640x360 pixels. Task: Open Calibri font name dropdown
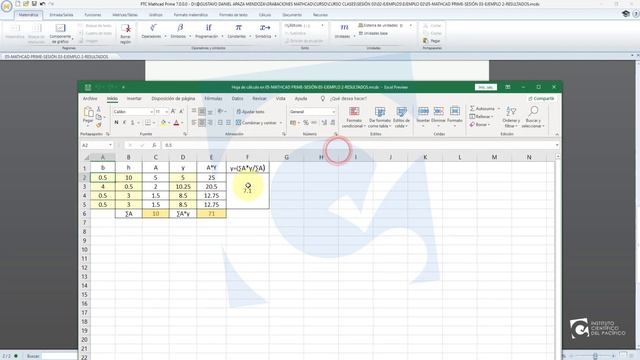click(x=151, y=111)
